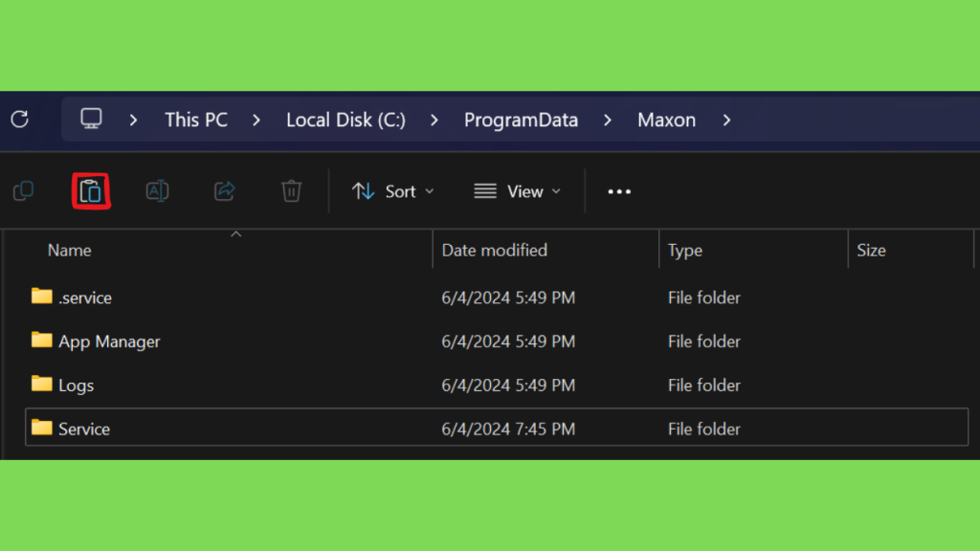Select the Logs folder

(76, 386)
